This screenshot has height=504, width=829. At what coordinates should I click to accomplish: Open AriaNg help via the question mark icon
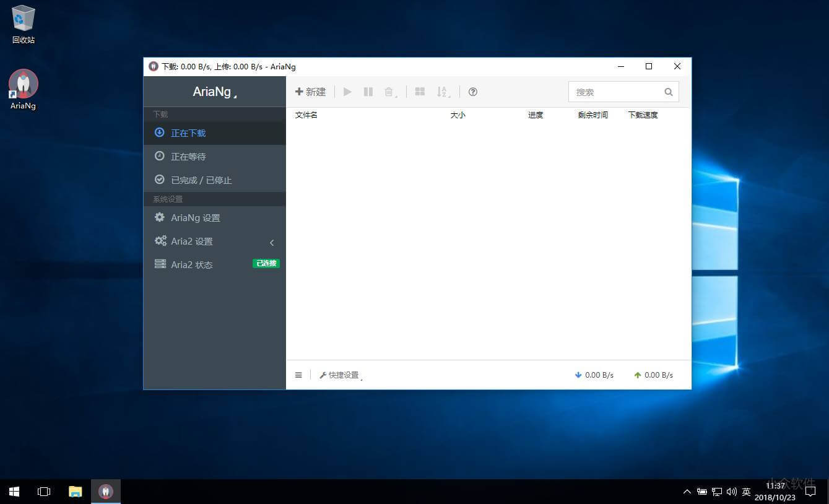point(472,92)
